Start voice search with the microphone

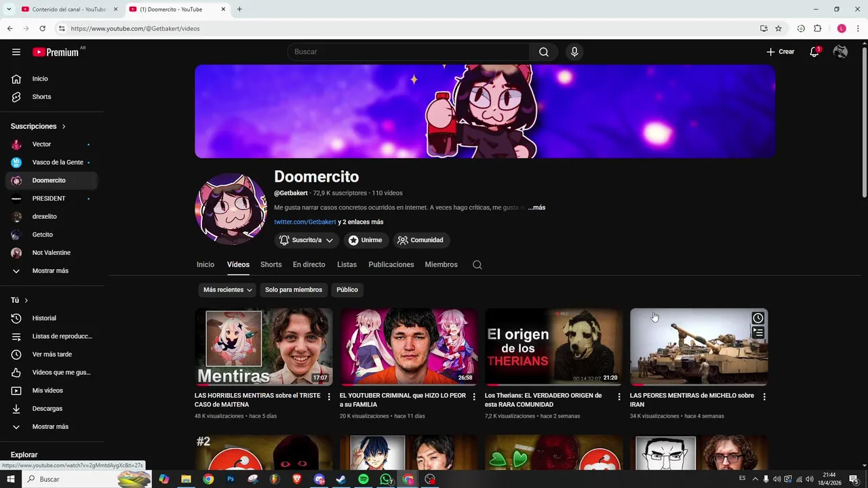tap(574, 52)
